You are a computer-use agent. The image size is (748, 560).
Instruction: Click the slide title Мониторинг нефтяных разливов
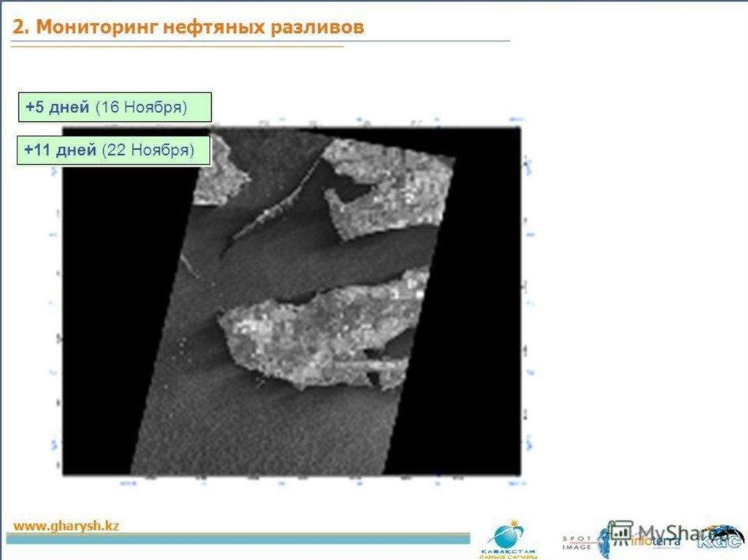click(188, 27)
